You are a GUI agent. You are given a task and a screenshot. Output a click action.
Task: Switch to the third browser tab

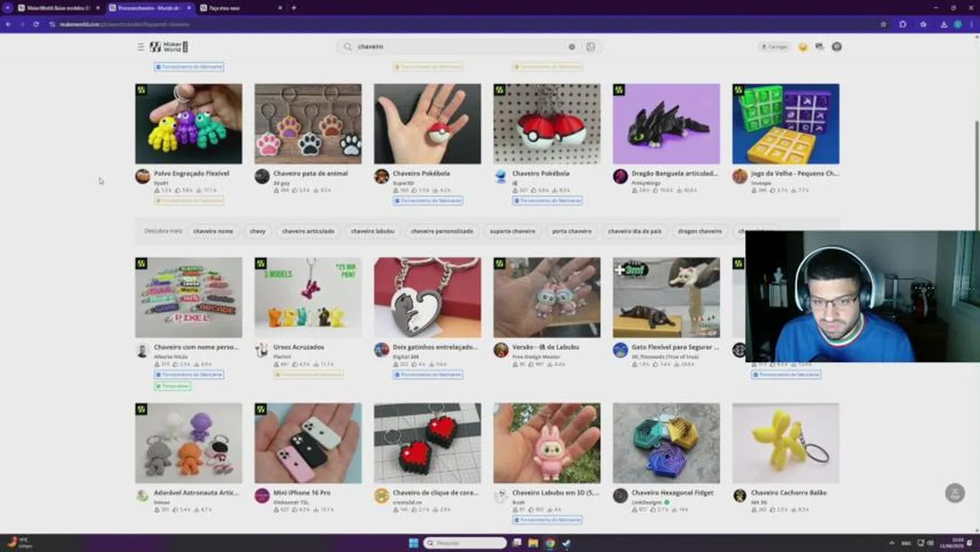pos(240,8)
